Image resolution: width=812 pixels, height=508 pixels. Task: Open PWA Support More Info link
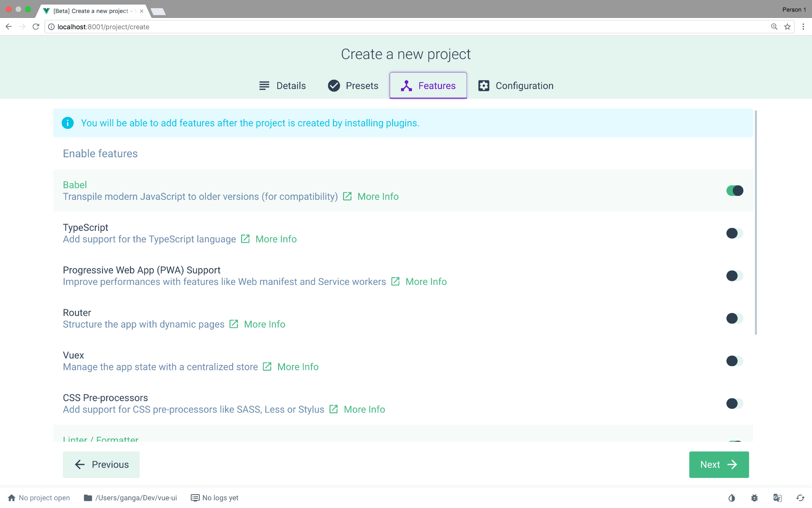click(x=426, y=282)
